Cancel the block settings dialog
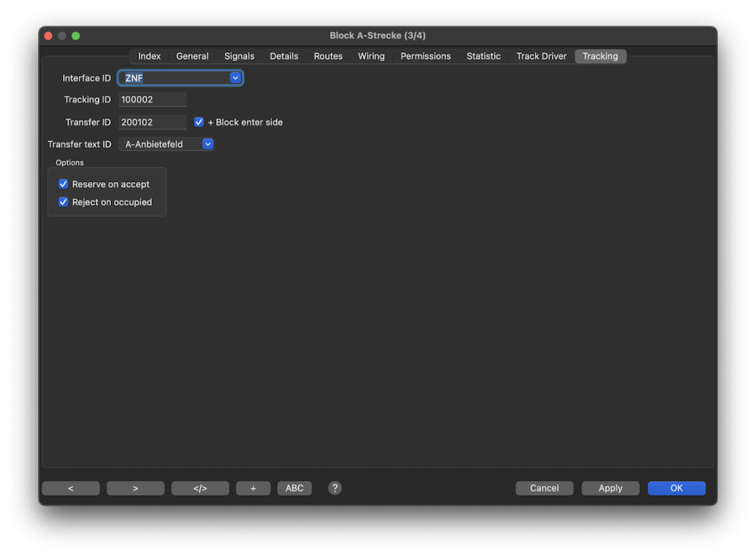The height and width of the screenshot is (556, 756). click(544, 488)
